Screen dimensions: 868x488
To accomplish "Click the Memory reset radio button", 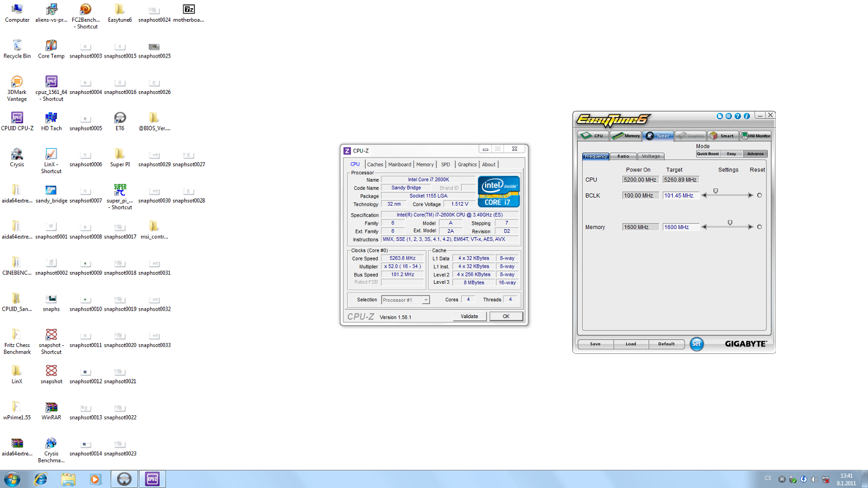I will [759, 227].
